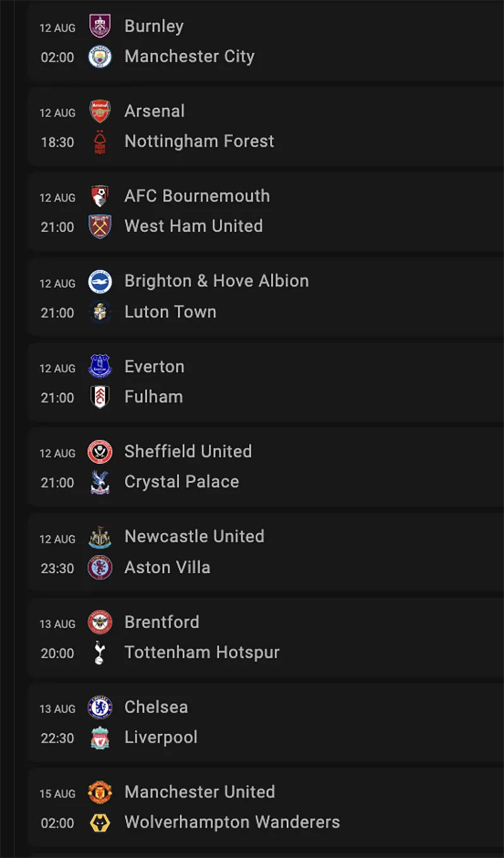Screen dimensions: 504x858
Task: Select the Manchester City badge
Action: coord(100,56)
